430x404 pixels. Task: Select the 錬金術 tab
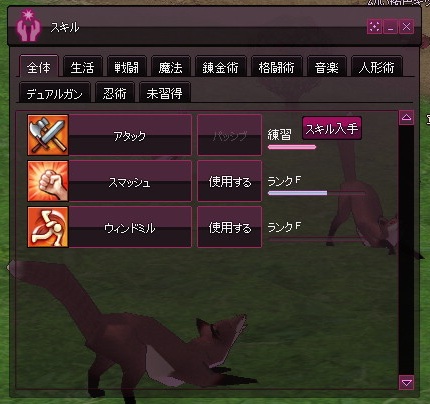[220, 67]
